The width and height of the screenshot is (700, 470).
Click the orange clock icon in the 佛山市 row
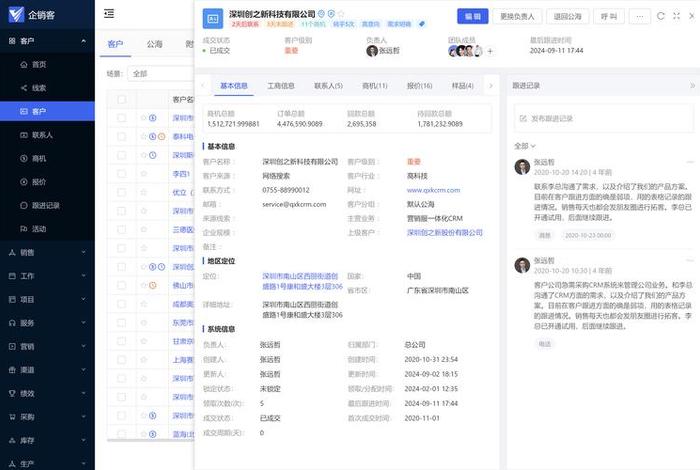153,285
